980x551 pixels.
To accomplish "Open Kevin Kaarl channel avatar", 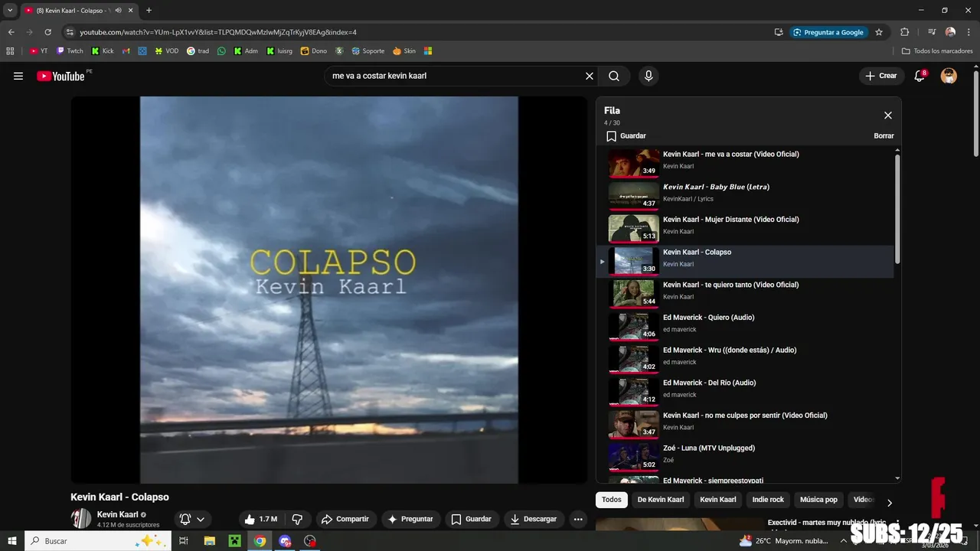I will 81,518.
